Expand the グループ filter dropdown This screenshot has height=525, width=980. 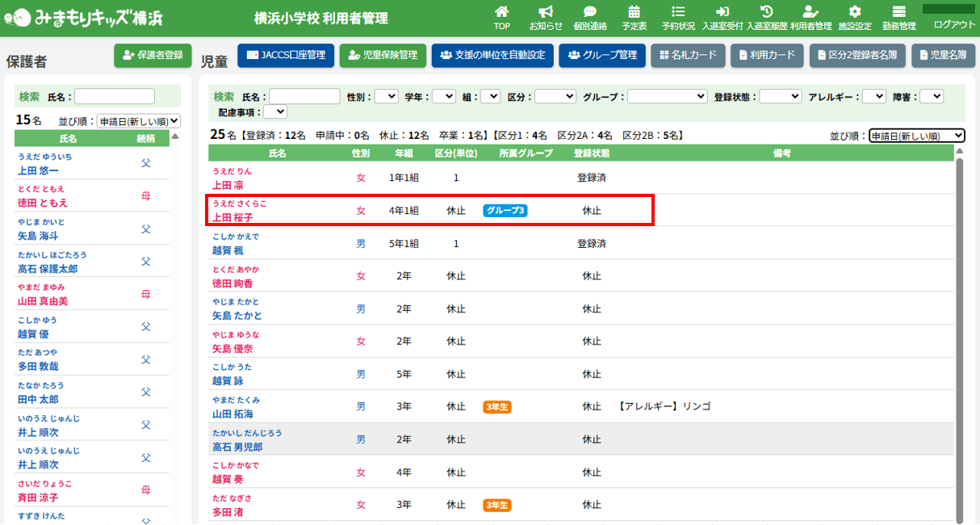tap(667, 96)
